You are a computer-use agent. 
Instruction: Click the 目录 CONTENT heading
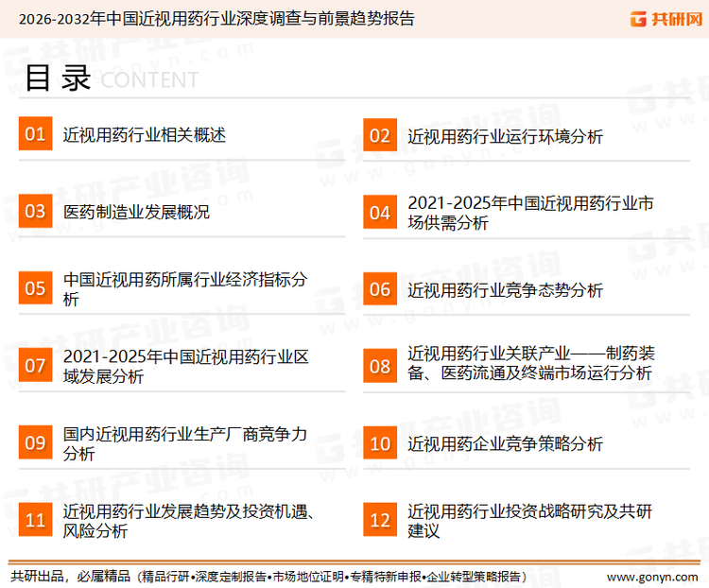tap(110, 79)
